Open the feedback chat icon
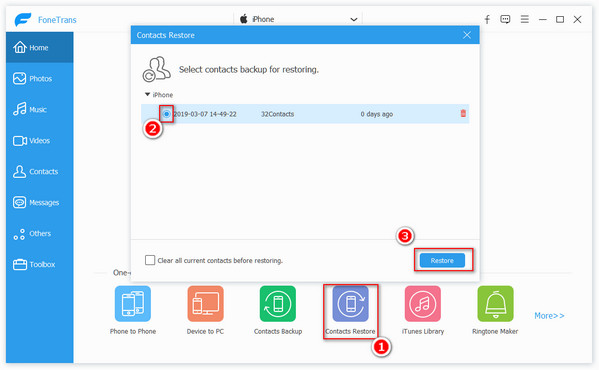Image resolution: width=599 pixels, height=370 pixels. click(505, 19)
